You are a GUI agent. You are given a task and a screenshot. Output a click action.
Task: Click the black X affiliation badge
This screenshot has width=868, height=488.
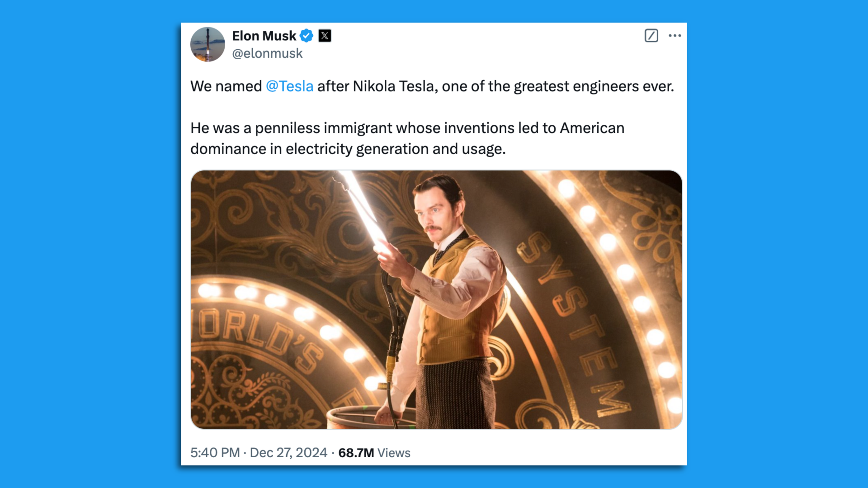325,36
